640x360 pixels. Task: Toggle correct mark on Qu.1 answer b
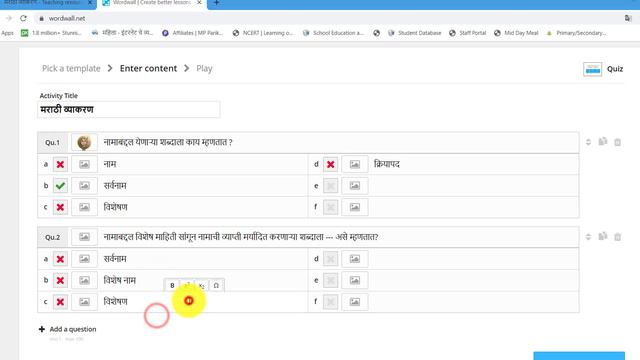point(60,186)
